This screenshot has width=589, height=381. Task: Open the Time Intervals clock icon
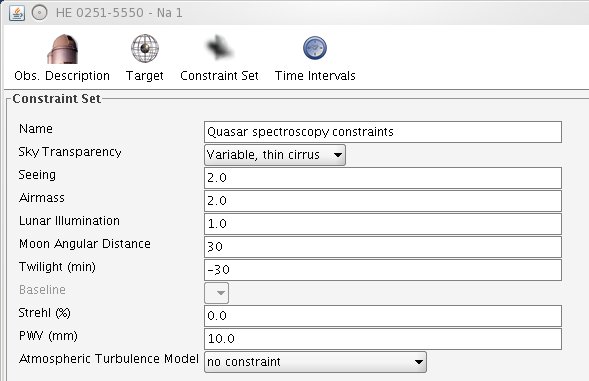[x=315, y=48]
